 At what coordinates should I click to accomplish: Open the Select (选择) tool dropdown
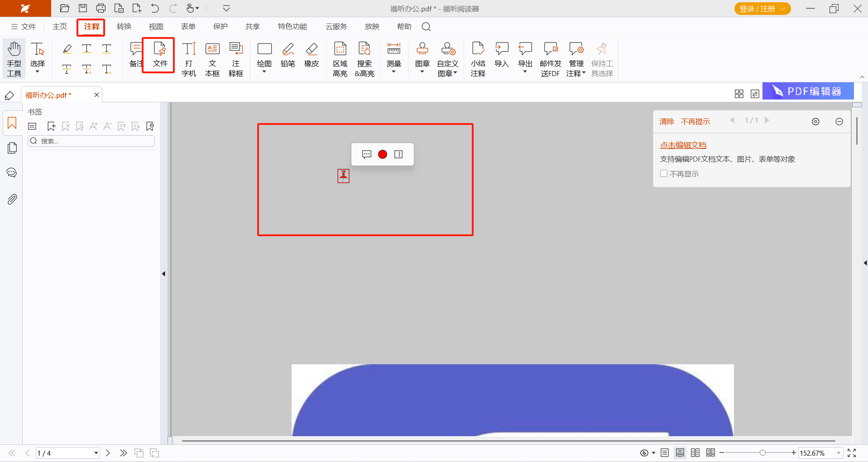point(38,72)
